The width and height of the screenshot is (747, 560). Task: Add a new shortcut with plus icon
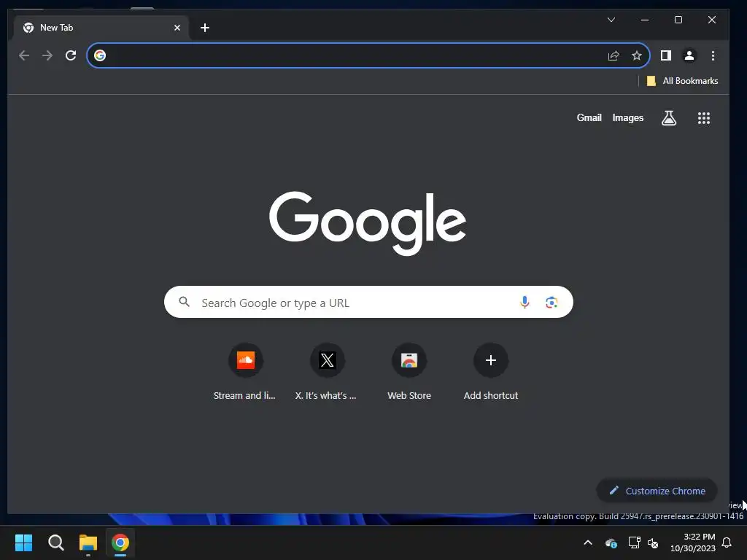click(x=491, y=360)
